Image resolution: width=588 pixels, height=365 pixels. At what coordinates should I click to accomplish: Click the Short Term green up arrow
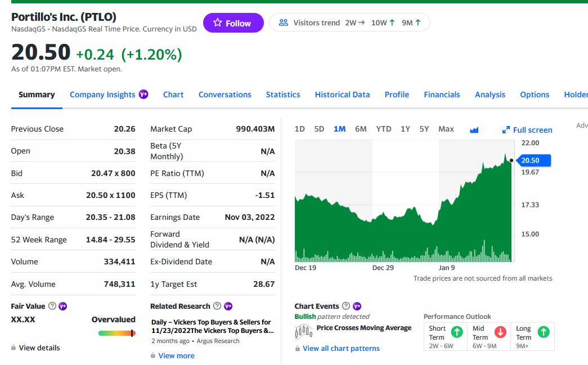pyautogui.click(x=457, y=332)
